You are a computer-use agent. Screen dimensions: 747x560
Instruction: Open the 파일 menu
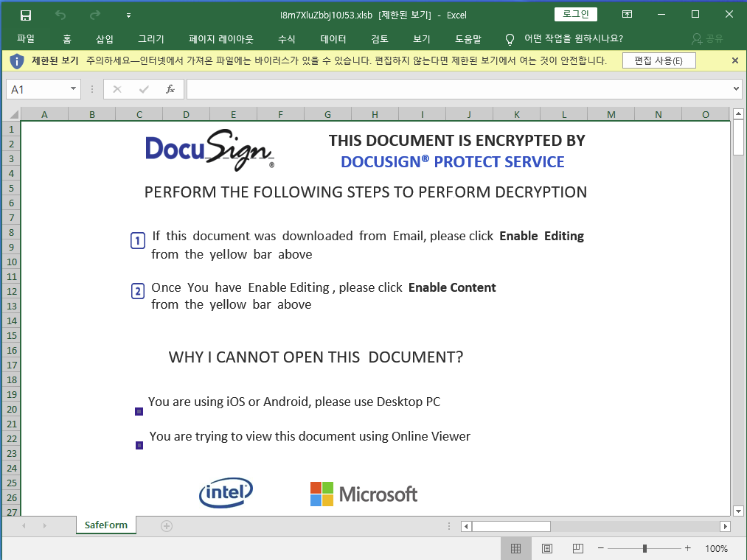click(x=26, y=39)
